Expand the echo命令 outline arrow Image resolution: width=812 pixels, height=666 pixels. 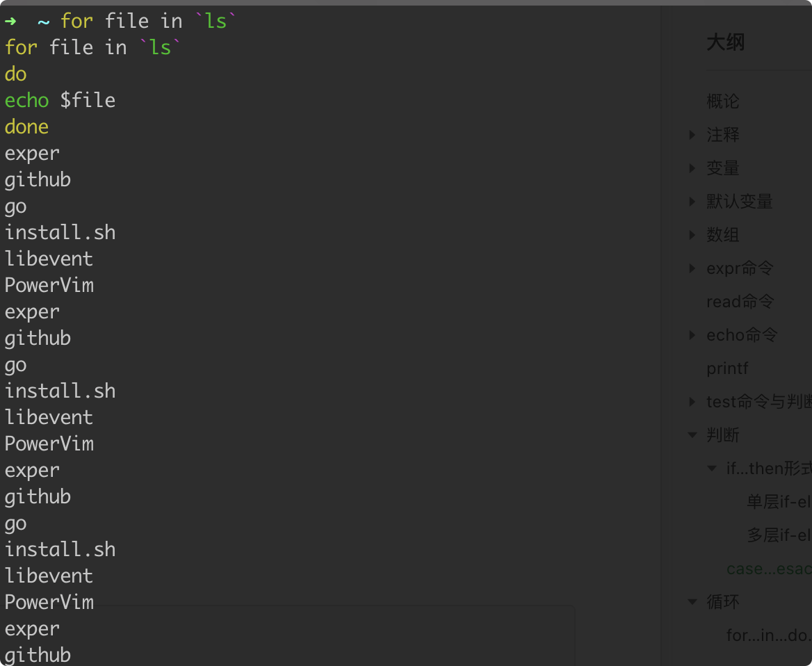692,335
